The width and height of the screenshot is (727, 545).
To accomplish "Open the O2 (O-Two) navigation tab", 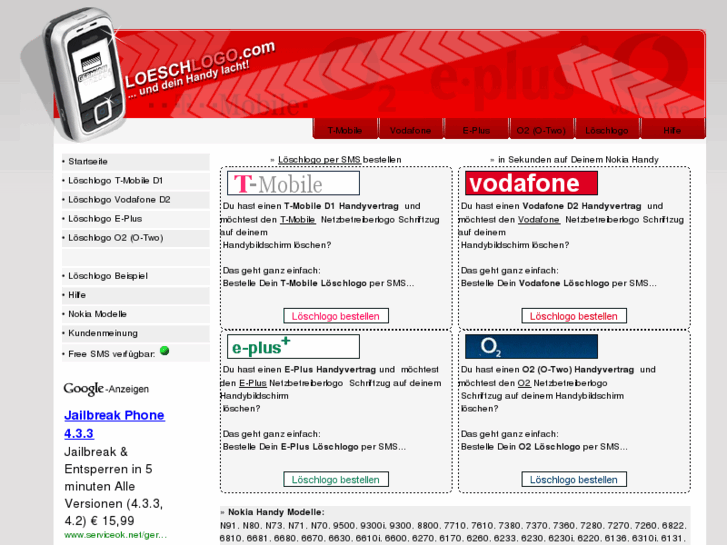I will [541, 130].
